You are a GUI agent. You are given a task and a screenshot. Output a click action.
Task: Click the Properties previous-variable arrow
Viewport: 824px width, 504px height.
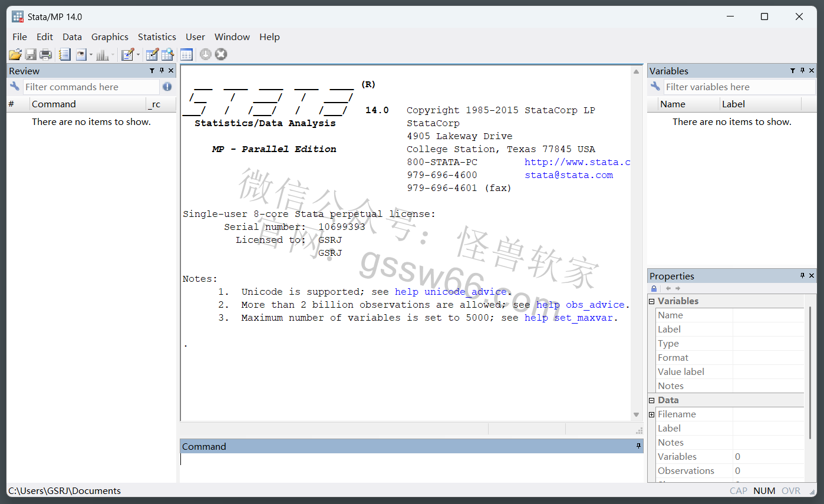(668, 288)
